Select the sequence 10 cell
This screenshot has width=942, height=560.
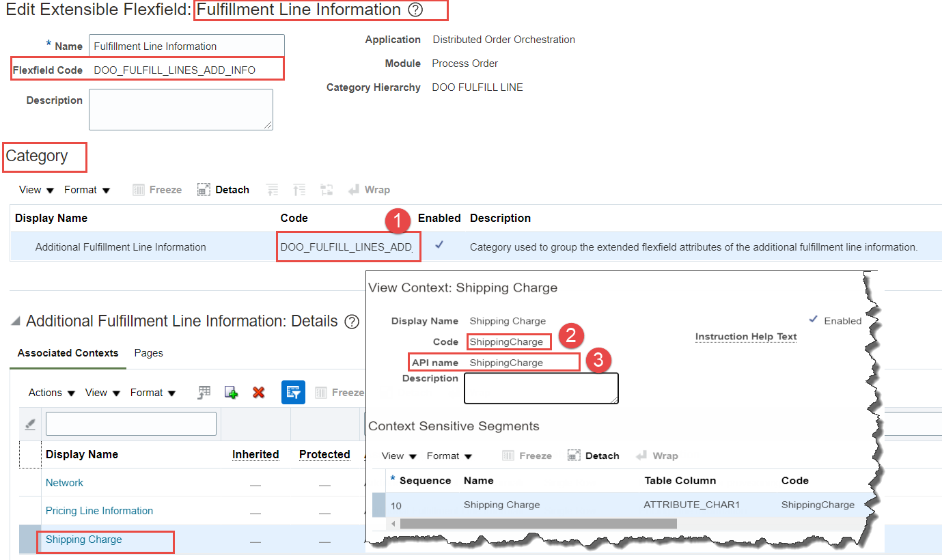point(396,505)
